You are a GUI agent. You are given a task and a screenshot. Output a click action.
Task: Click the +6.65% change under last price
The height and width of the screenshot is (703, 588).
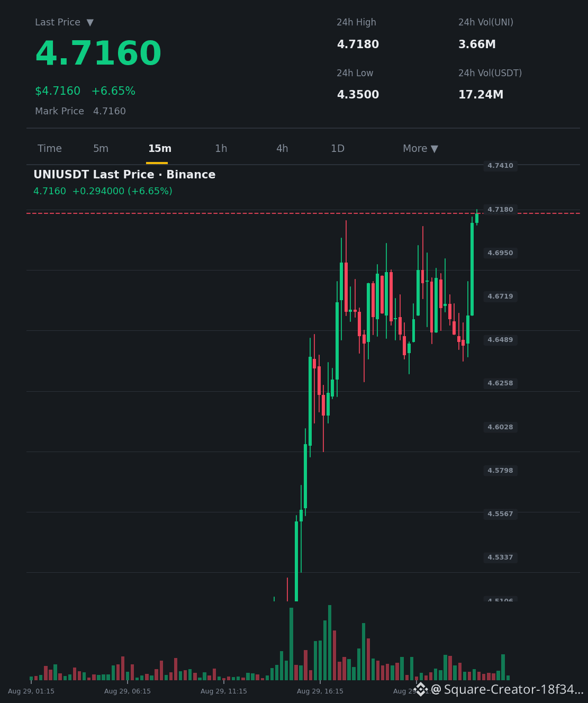113,91
